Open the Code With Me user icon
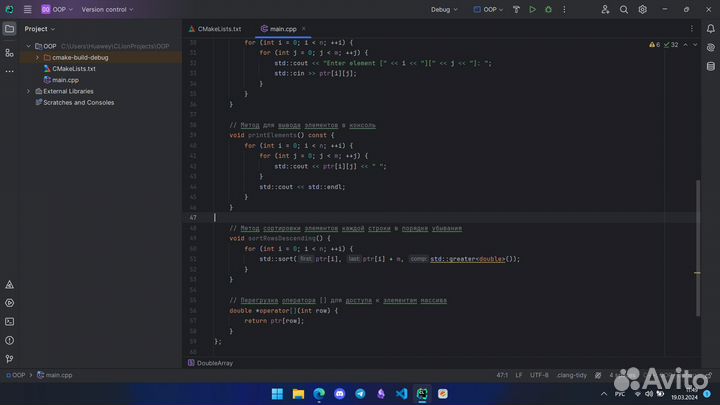The height and width of the screenshot is (405, 720). [x=605, y=9]
